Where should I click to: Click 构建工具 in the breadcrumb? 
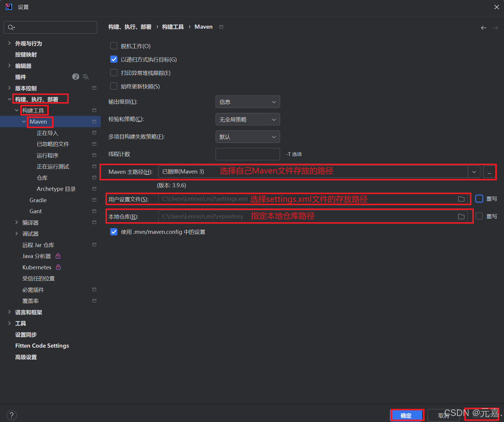coord(173,27)
